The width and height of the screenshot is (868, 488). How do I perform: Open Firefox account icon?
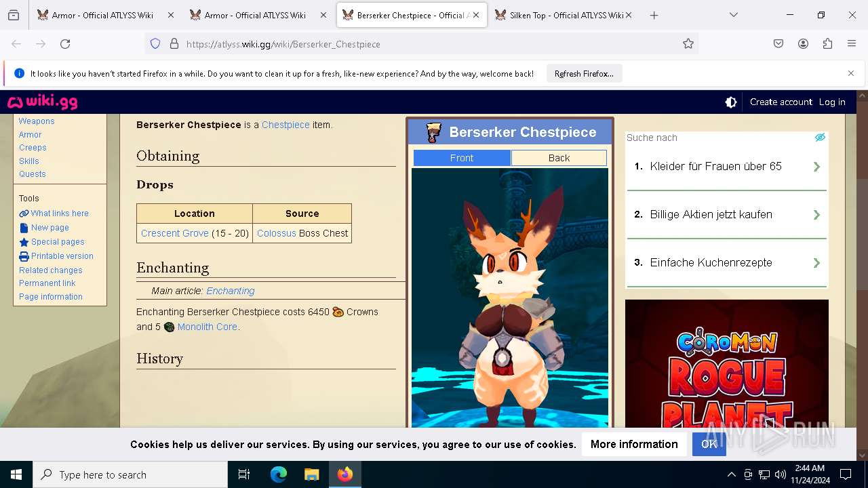[x=803, y=43]
